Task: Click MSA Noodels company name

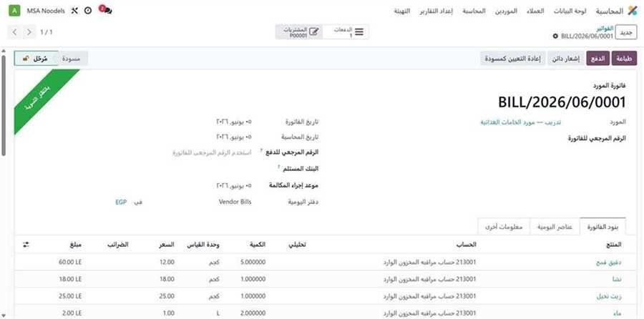Action: (46, 11)
